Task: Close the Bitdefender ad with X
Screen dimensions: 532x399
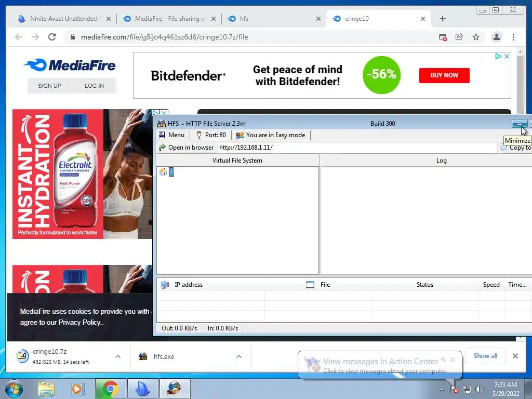Action: 507,56
